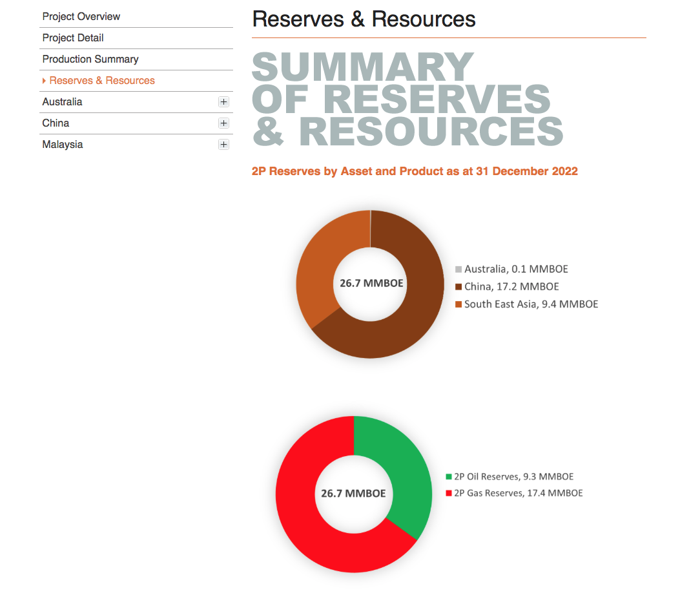Click the dark brown China legend swatch

click(x=458, y=287)
